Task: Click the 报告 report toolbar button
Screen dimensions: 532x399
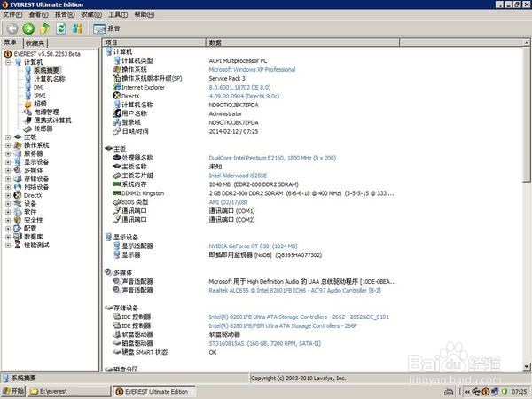Action: [106, 28]
